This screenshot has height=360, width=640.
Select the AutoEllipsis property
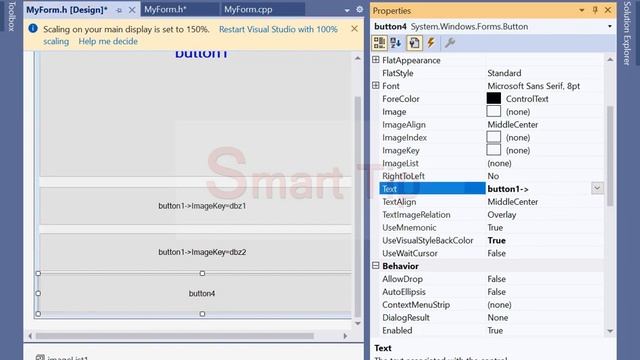coord(490,292)
